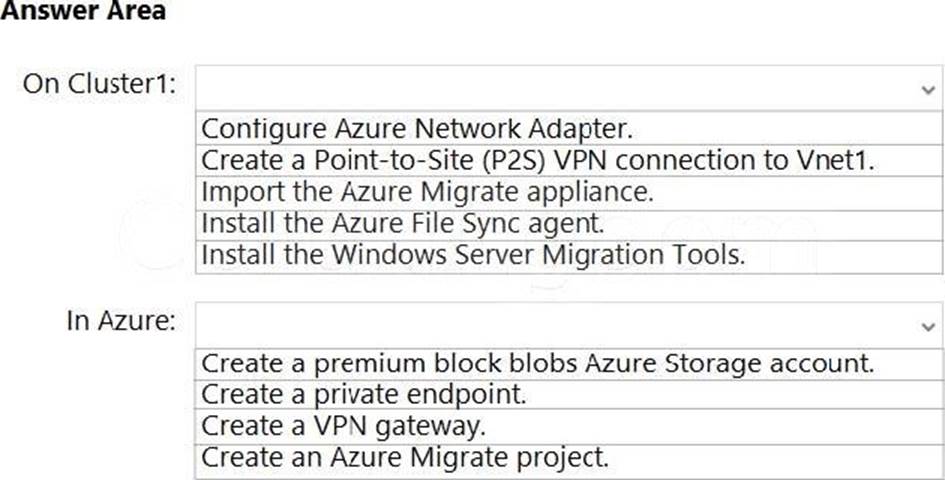945x480 pixels.
Task: Choose the premium block blobs Storage account option
Action: (x=537, y=363)
